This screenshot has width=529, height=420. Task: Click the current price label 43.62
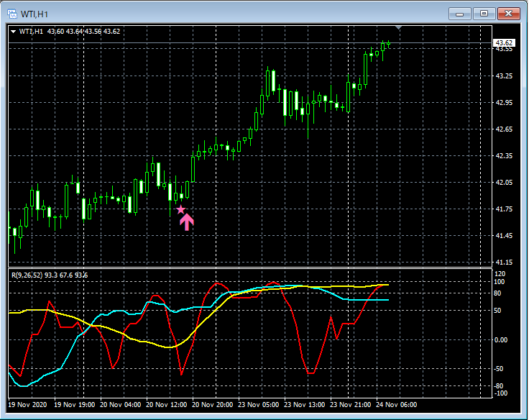pyautogui.click(x=503, y=43)
